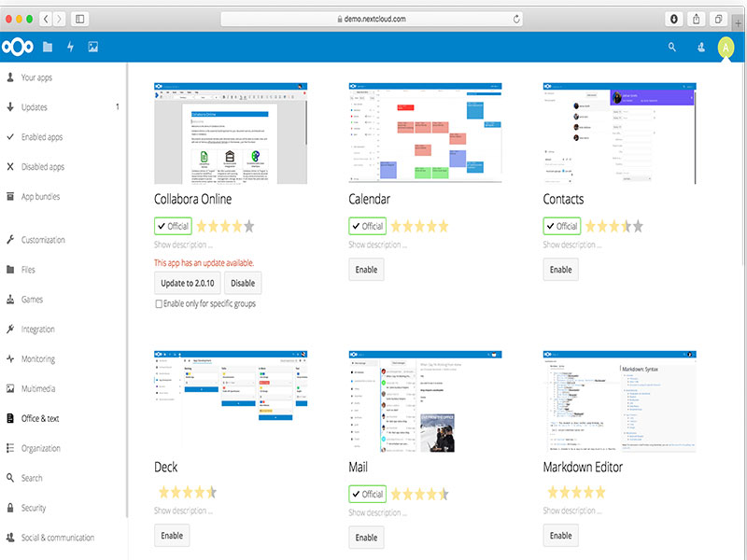The width and height of the screenshot is (747, 560).
Task: Click the Markdown Editor star rating
Action: [576, 492]
